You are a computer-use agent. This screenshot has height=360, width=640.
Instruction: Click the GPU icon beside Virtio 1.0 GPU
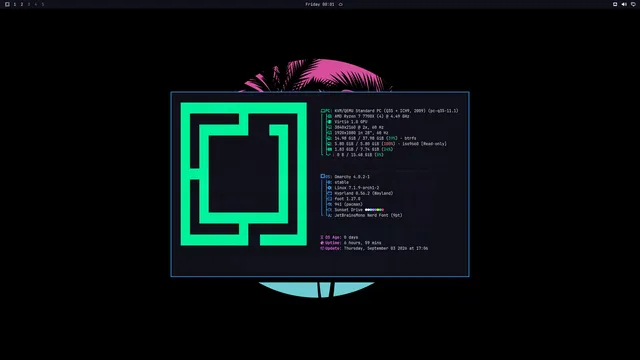click(329, 122)
